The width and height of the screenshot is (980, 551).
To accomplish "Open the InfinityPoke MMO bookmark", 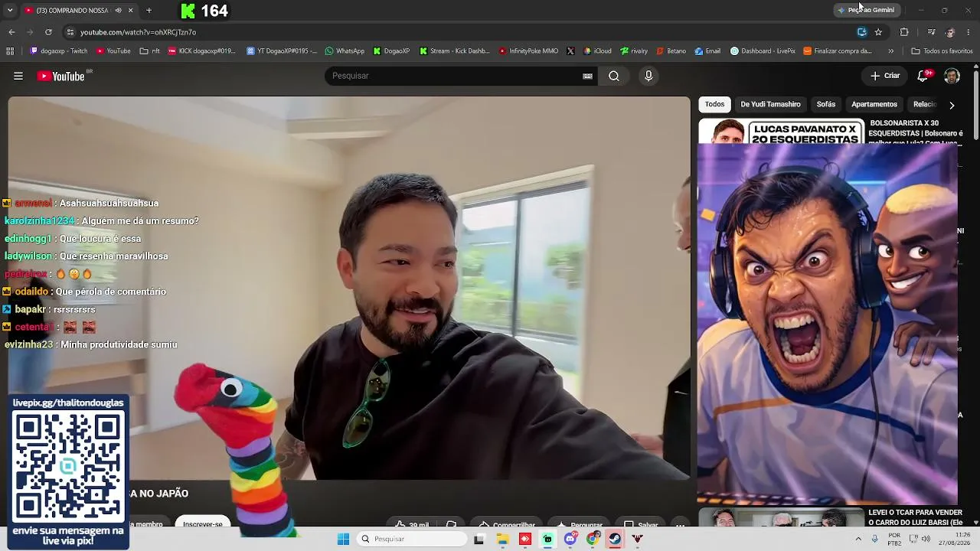I will tap(528, 51).
